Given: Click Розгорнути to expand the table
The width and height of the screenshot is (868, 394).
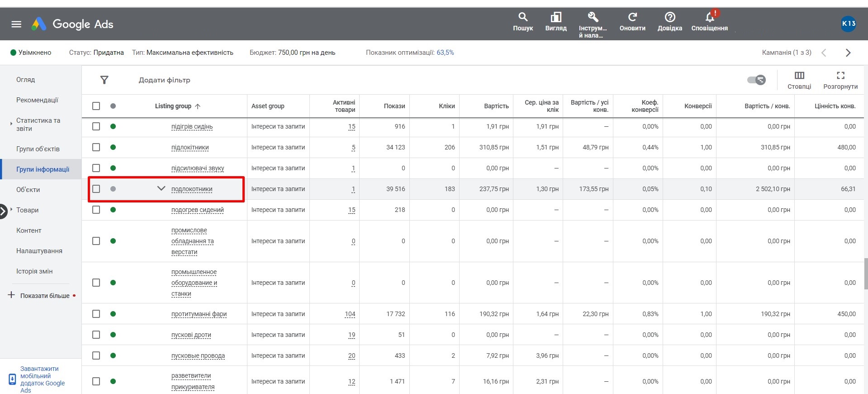Looking at the screenshot, I should point(840,80).
